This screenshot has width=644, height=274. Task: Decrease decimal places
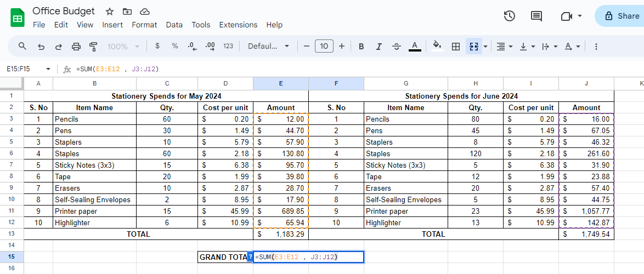[192, 47]
